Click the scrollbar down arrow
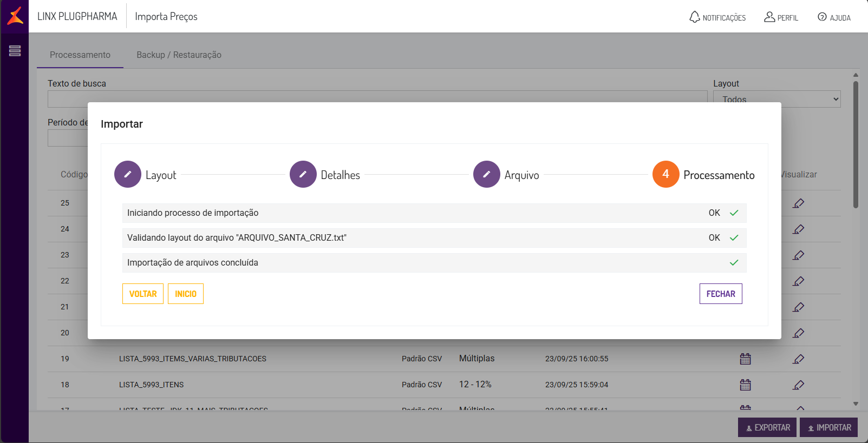Viewport: 868px width, 443px height. coord(856,404)
